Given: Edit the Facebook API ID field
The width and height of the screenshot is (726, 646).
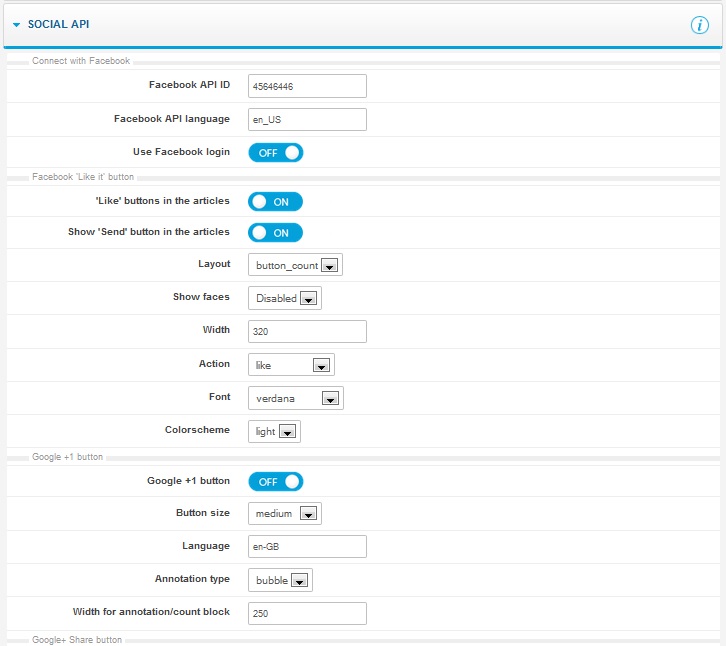Looking at the screenshot, I should 307,86.
